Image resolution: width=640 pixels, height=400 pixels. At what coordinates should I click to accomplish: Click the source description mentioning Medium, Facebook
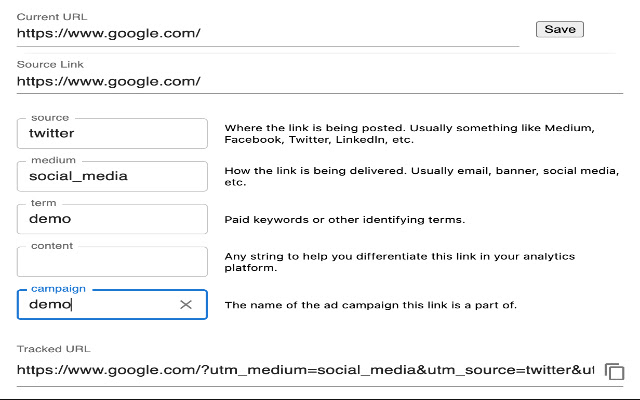point(409,133)
